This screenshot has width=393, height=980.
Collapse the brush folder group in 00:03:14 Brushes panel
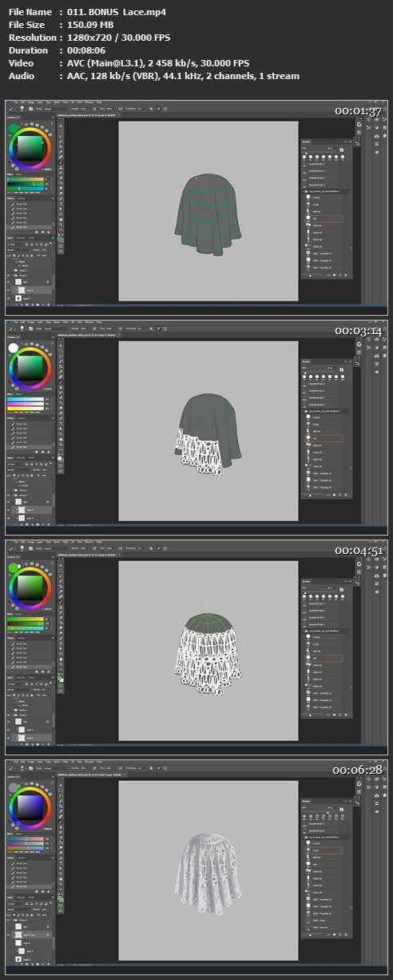(304, 411)
